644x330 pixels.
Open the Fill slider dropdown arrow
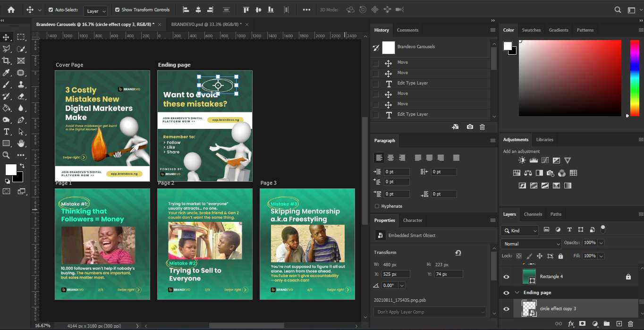601,256
